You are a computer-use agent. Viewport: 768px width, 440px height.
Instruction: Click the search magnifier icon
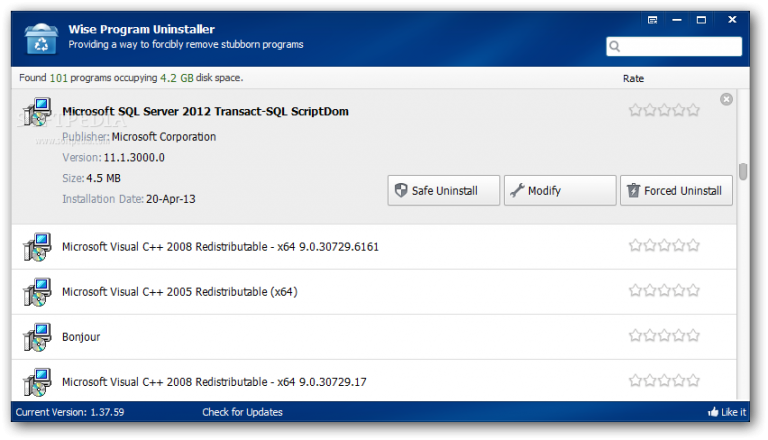[615, 47]
